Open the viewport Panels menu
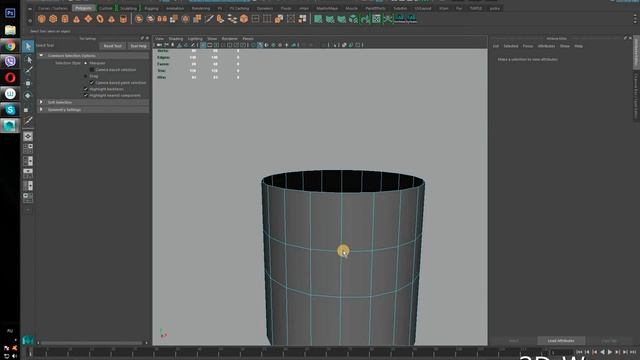Viewport: 640px width, 360px height. 248,39
